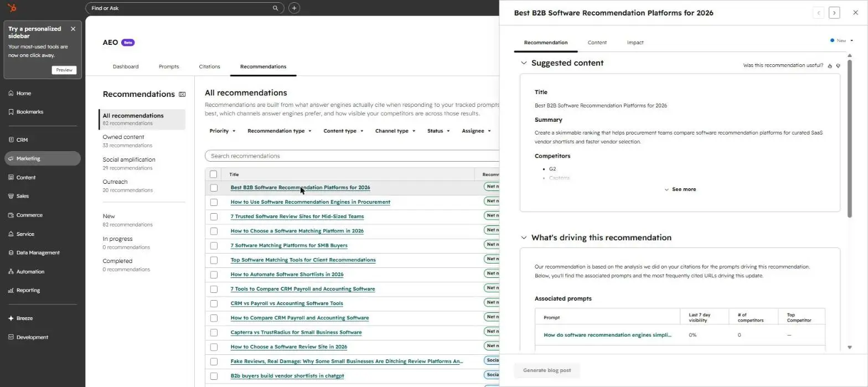Image resolution: width=868 pixels, height=387 pixels.
Task: Open the Status filter dropdown
Action: [x=438, y=131]
